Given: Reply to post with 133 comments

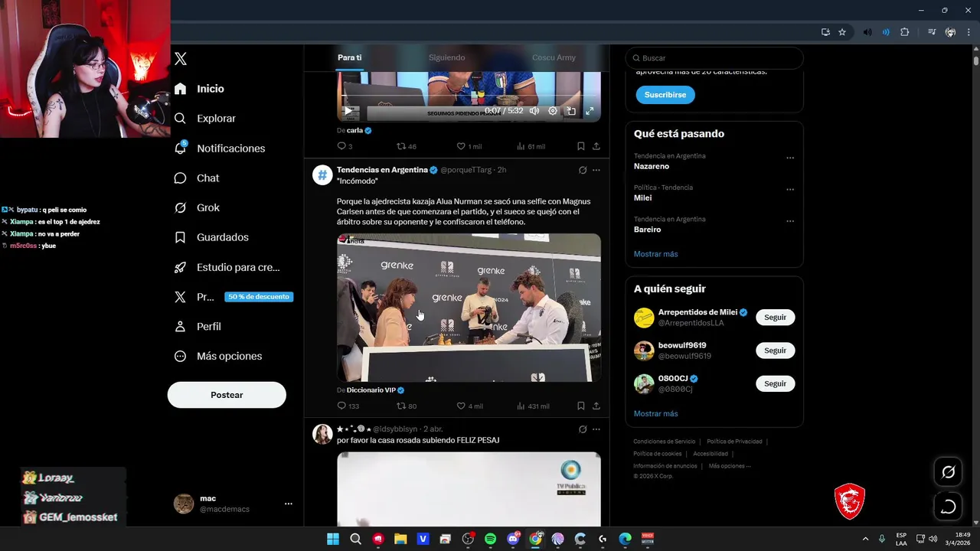Looking at the screenshot, I should (x=348, y=406).
